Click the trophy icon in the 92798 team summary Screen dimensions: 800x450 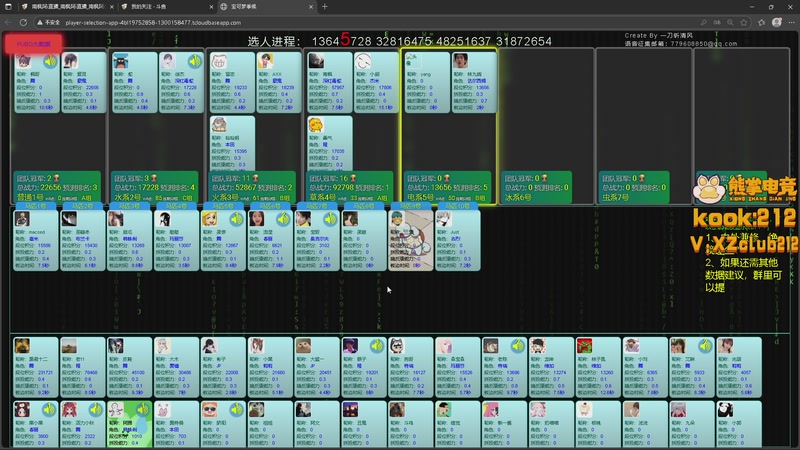click(353, 178)
